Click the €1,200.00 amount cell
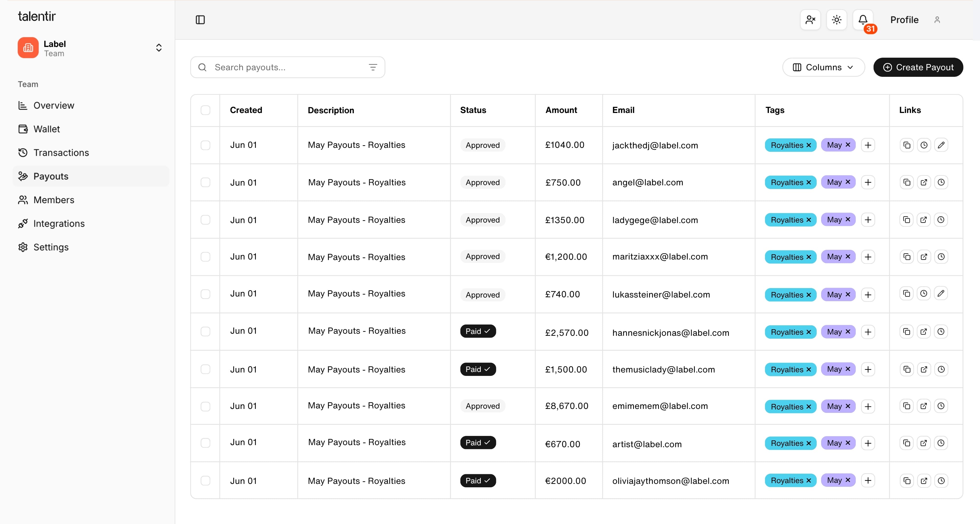The image size is (980, 524). click(566, 257)
